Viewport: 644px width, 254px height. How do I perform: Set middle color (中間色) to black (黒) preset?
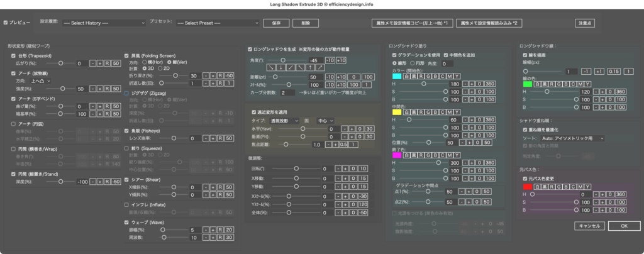[414, 112]
